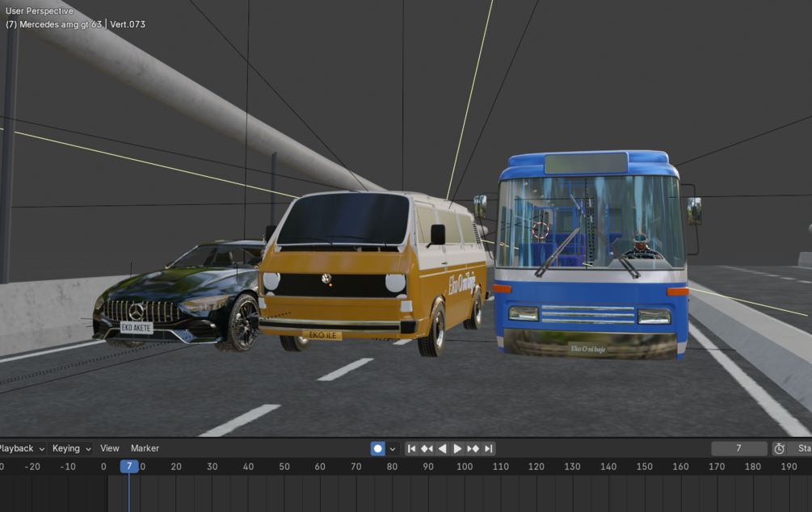Jump to the next keyframe
This screenshot has height=512, width=812.
point(473,448)
